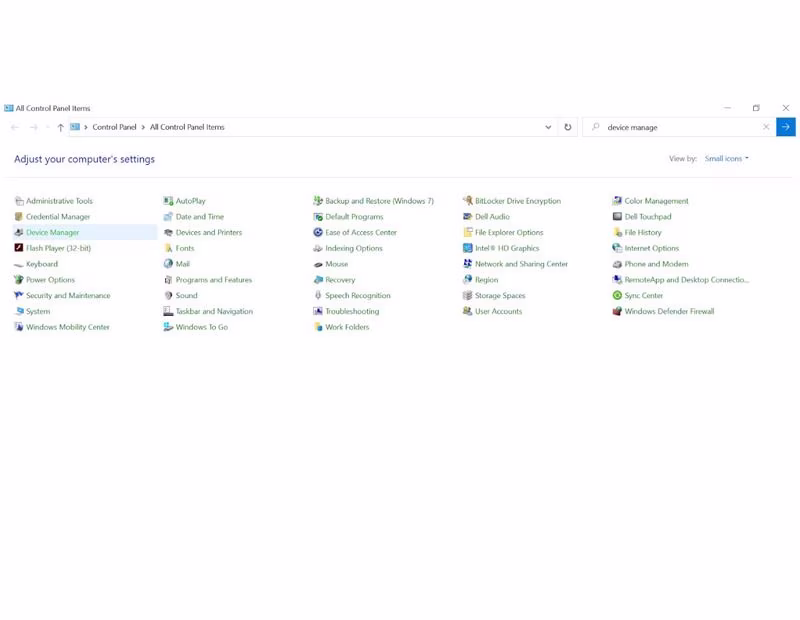Open the Speech Recognition link

click(x=358, y=295)
